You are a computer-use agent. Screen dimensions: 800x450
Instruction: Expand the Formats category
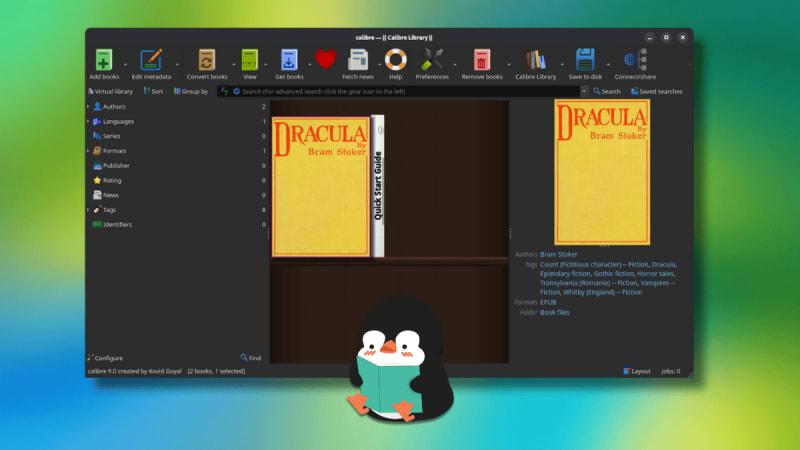click(88, 151)
